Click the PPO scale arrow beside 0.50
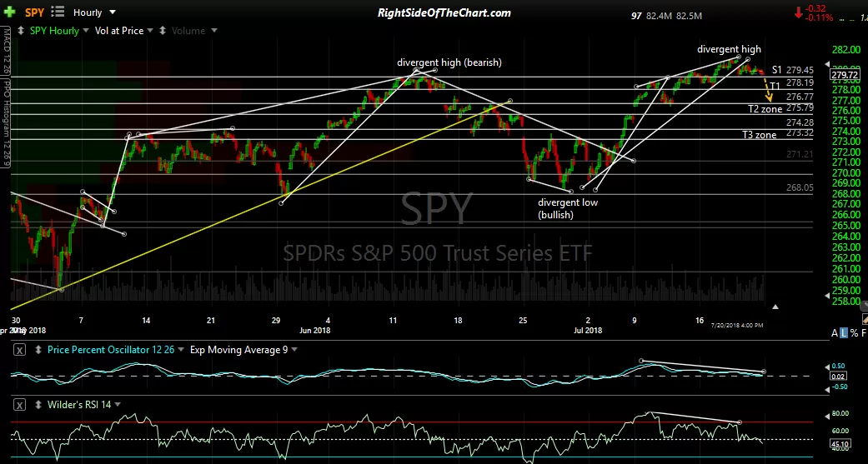868x464 pixels. pos(828,366)
